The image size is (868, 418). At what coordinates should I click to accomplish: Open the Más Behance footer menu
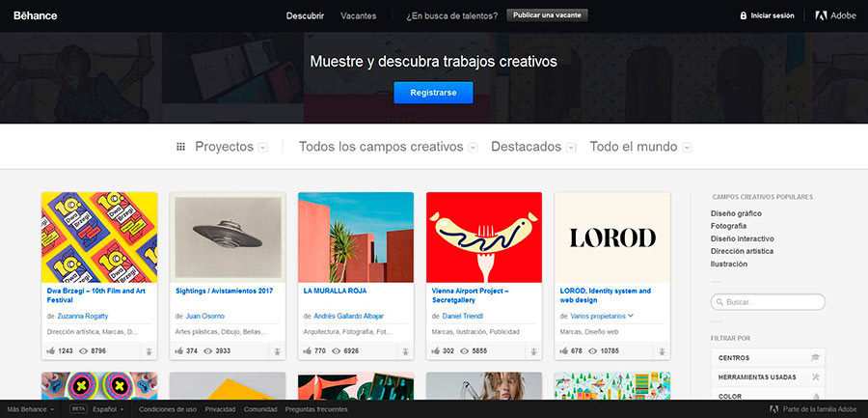point(31,409)
